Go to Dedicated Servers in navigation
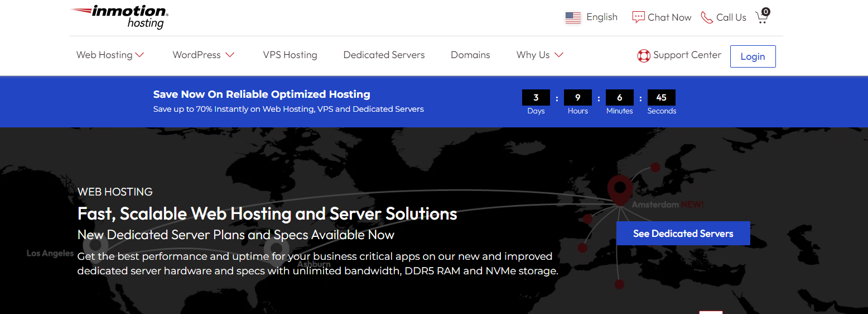This screenshot has width=868, height=314. pos(384,55)
